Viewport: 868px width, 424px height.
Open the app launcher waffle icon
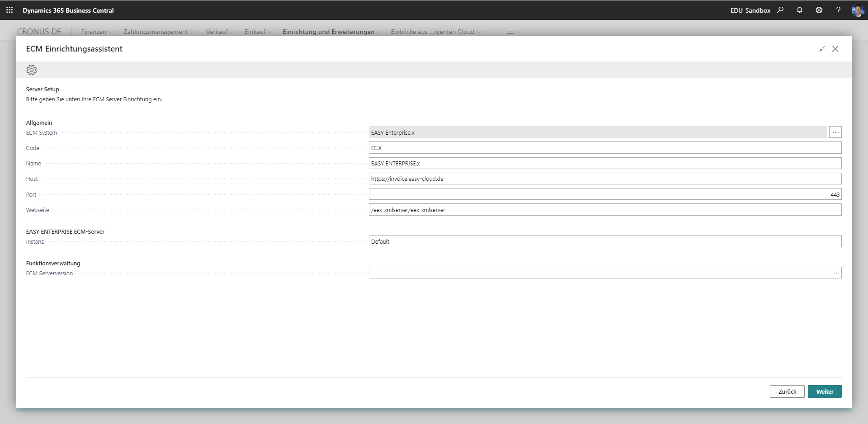(9, 9)
